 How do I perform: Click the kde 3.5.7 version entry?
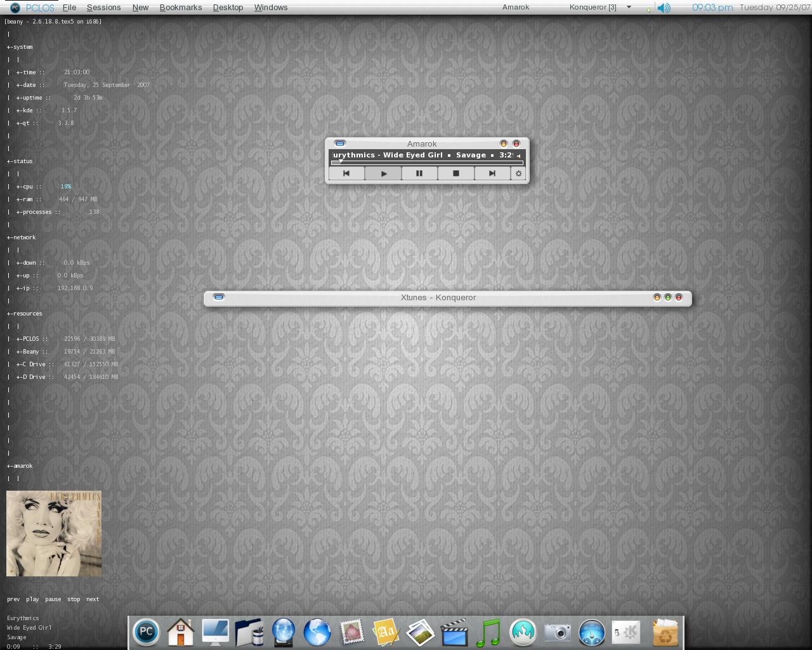click(47, 110)
